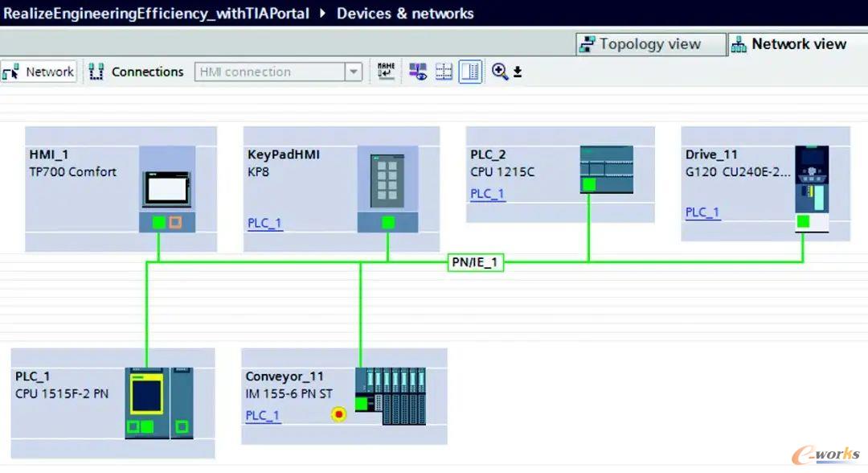The image size is (868, 473).
Task: Click the TP700 Comfort type label
Action: 72,171
